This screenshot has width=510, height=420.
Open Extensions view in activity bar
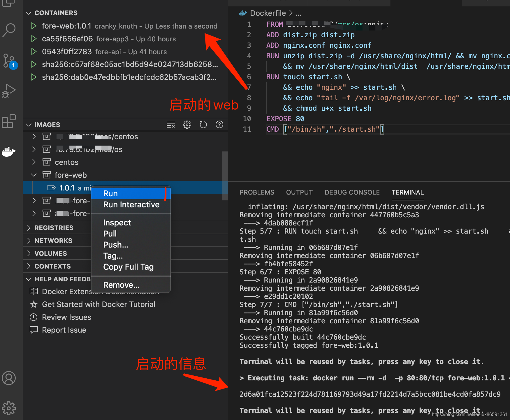9,121
